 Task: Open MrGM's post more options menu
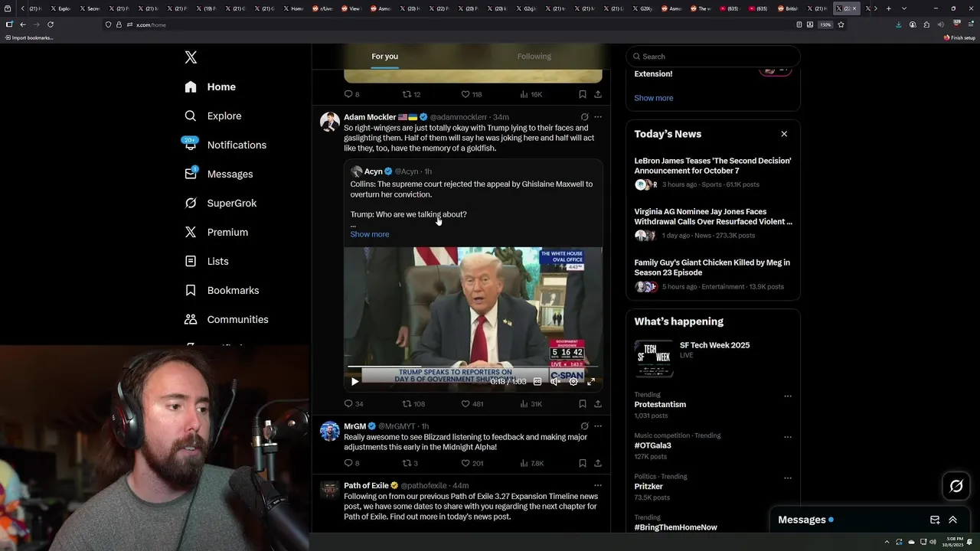pyautogui.click(x=598, y=426)
